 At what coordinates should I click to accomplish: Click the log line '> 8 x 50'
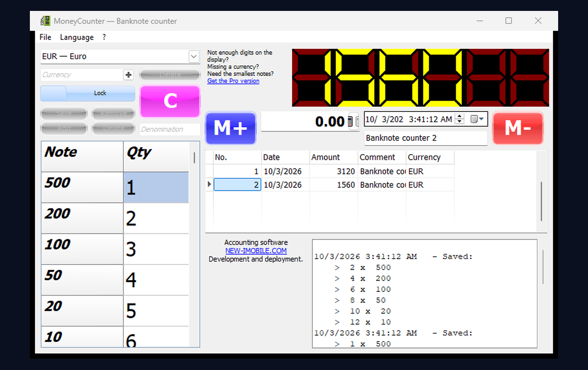[x=360, y=300]
